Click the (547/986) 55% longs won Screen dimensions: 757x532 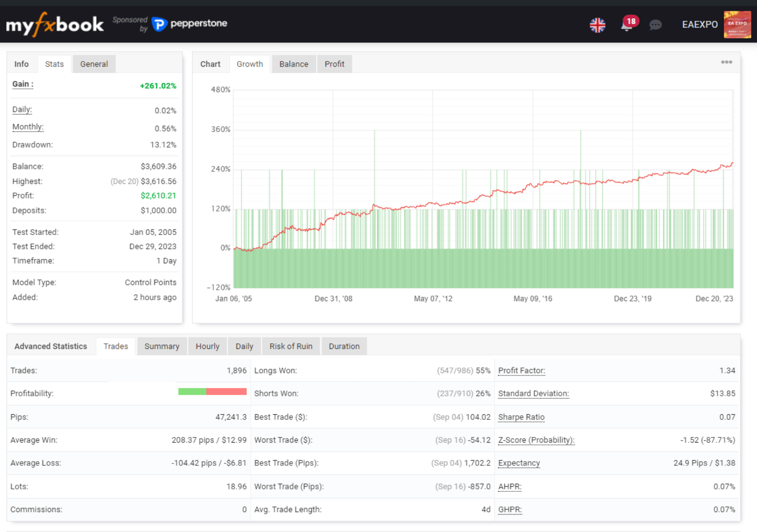point(464,371)
